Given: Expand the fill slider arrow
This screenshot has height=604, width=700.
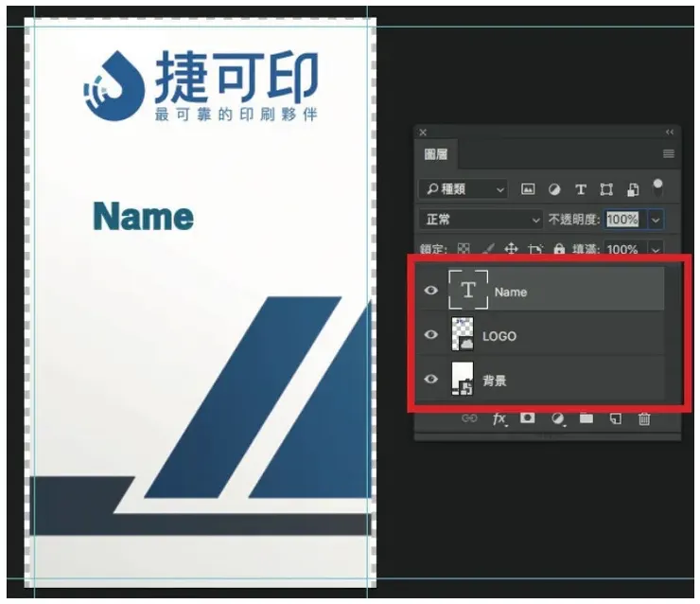Looking at the screenshot, I should [x=656, y=249].
